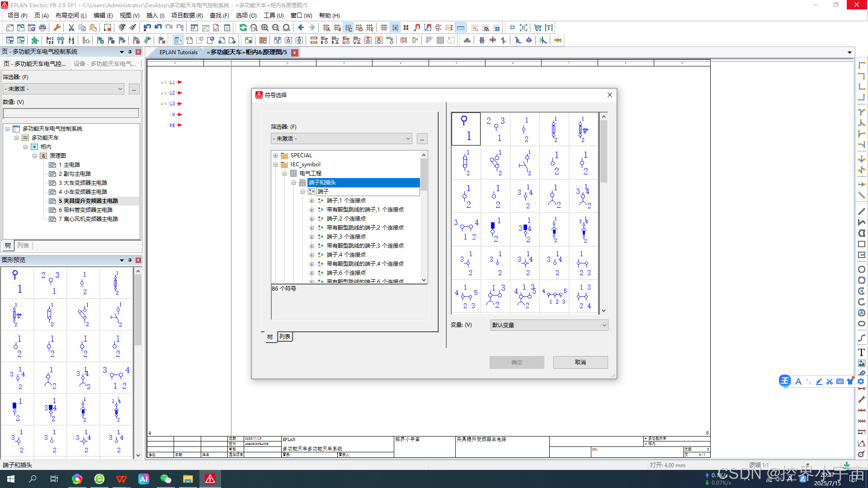Click the Zoom 100% icon
Image resolution: width=868 pixels, height=488 pixels.
click(287, 28)
